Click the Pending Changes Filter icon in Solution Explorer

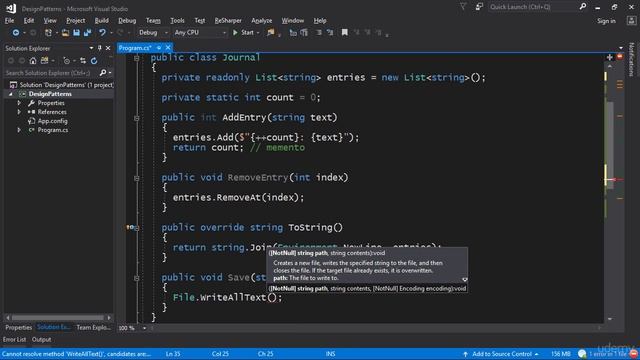pyautogui.click(x=66, y=61)
